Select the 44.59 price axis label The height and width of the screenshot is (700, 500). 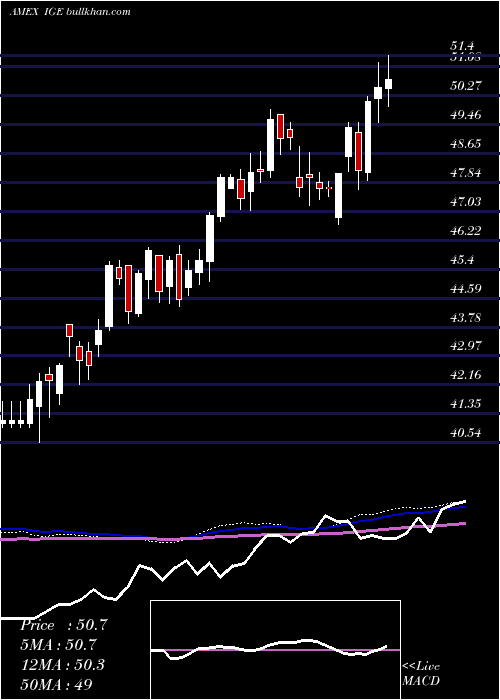(x=466, y=289)
